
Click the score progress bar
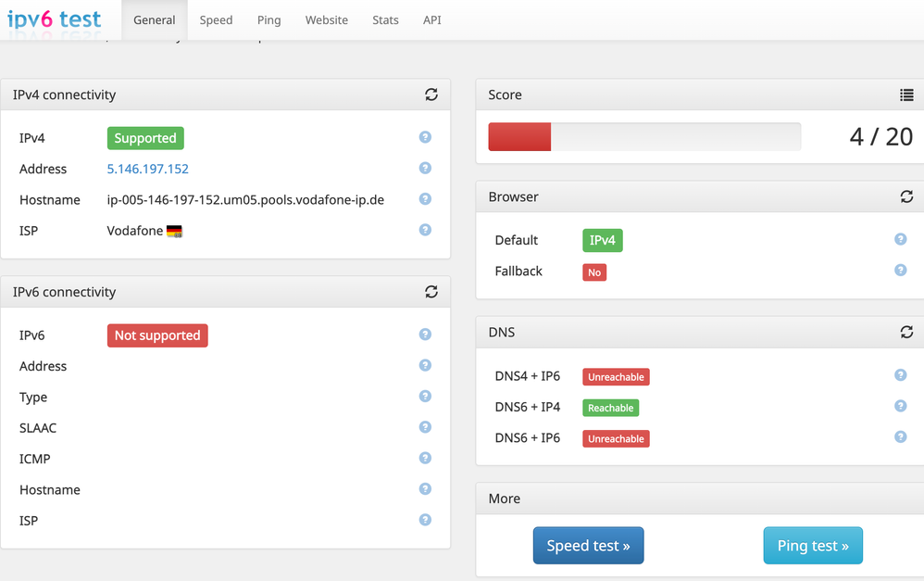click(644, 137)
